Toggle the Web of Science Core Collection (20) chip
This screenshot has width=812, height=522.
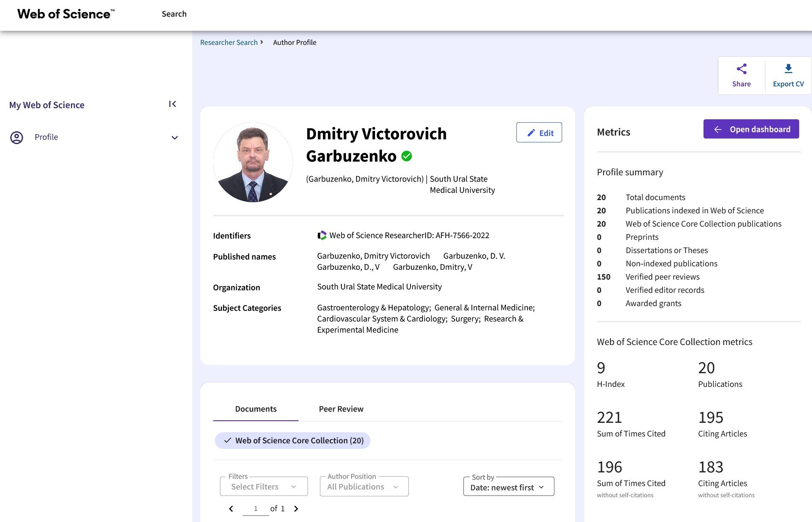pyautogui.click(x=293, y=441)
